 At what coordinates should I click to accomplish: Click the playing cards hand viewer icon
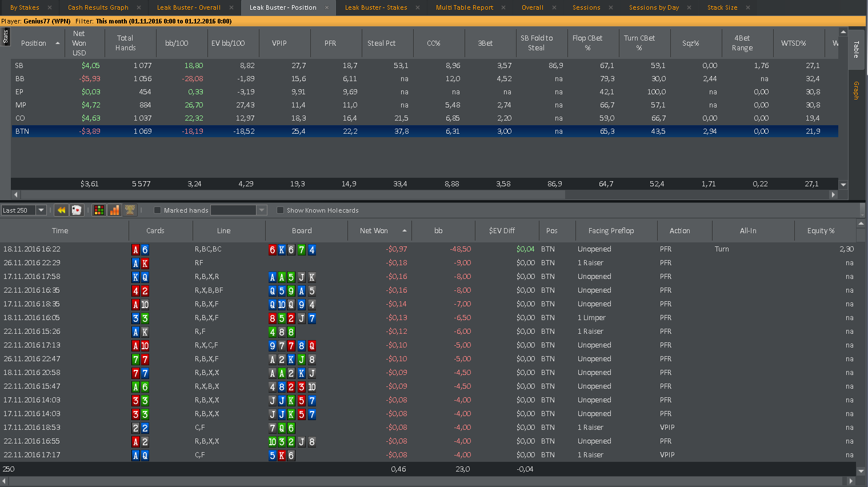point(76,210)
